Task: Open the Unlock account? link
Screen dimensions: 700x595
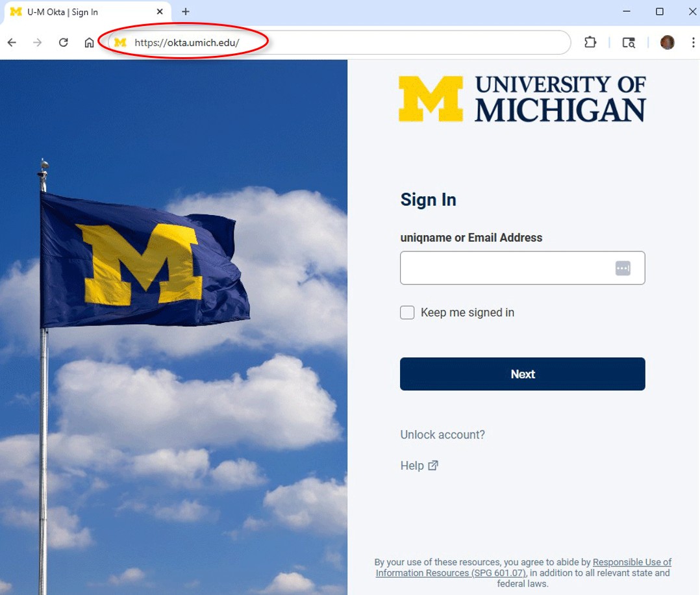Action: (x=442, y=435)
